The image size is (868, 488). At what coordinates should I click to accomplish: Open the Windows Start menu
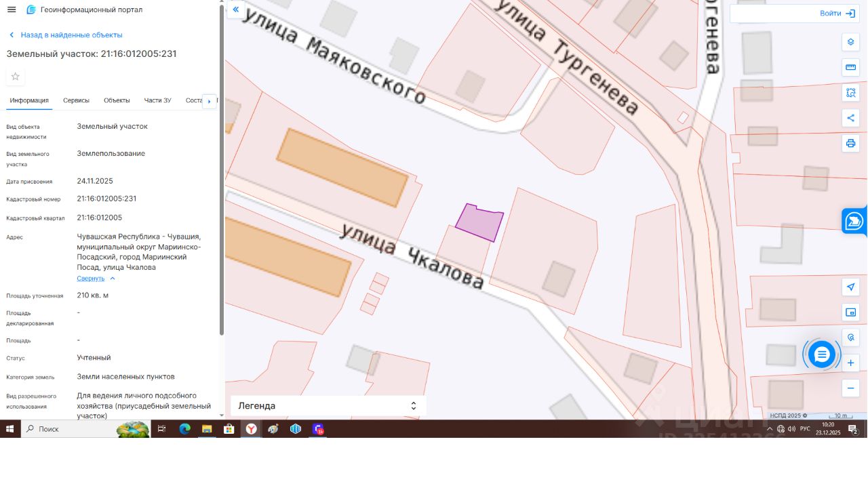10,429
